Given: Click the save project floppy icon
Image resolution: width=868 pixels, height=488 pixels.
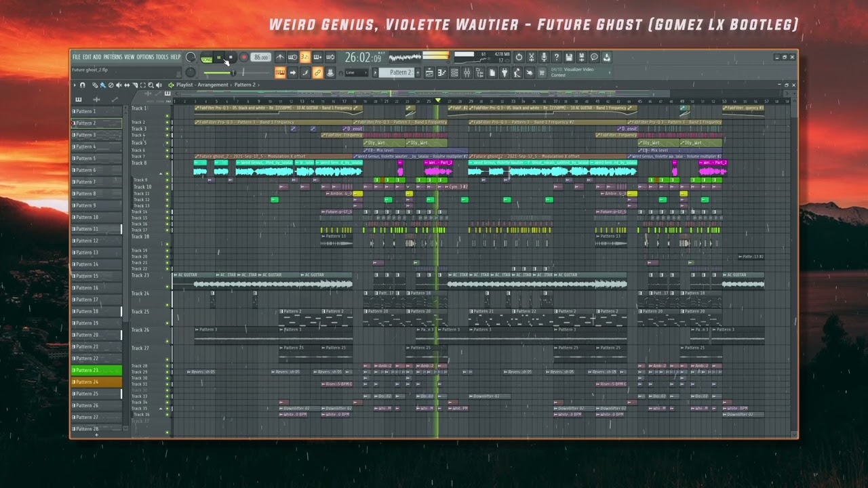Looking at the screenshot, I should tap(569, 57).
